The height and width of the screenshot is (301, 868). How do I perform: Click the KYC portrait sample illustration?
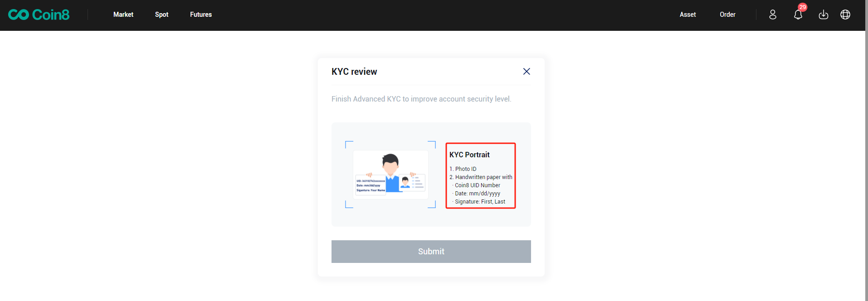tap(390, 175)
